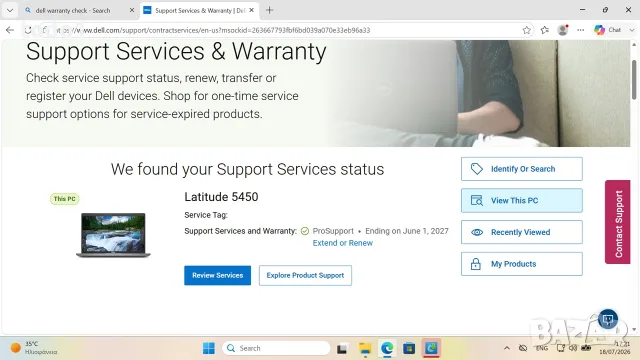This screenshot has height=360, width=640.
Task: Add this page to favorites using star icon
Action: point(527,30)
